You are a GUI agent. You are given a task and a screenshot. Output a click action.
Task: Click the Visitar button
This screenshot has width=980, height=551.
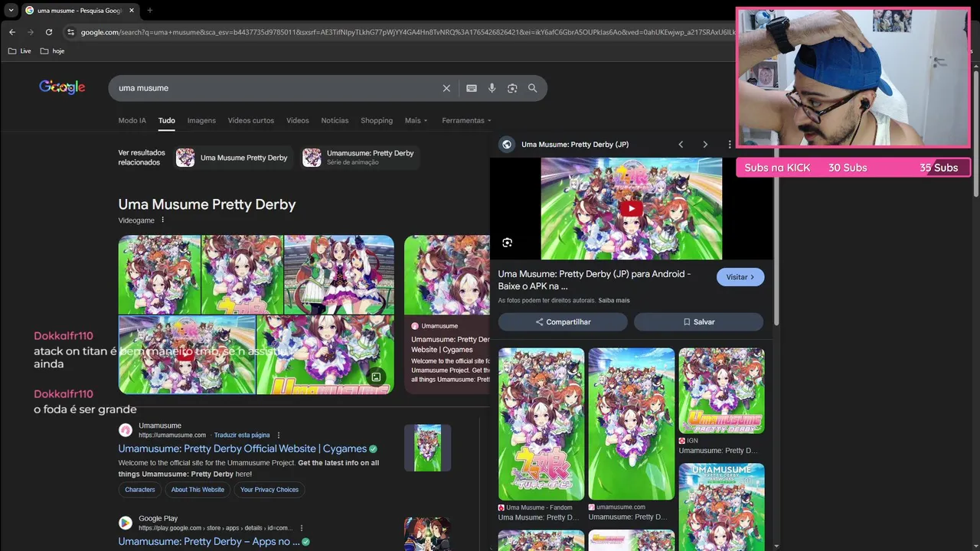pos(740,277)
